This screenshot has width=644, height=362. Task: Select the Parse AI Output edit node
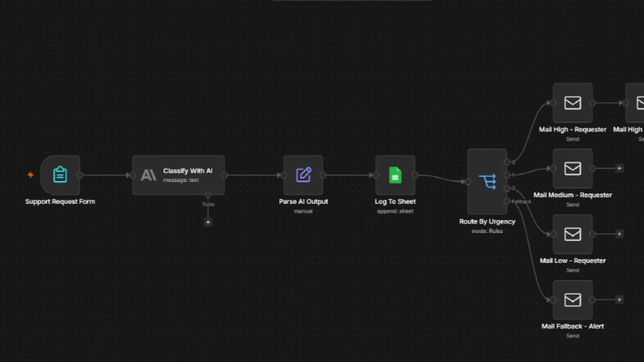pyautogui.click(x=303, y=175)
